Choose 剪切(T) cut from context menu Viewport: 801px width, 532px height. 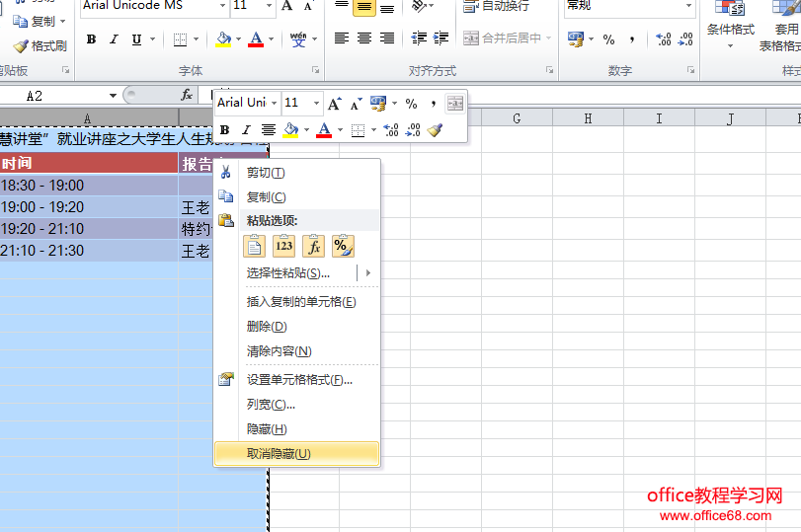tap(297, 173)
